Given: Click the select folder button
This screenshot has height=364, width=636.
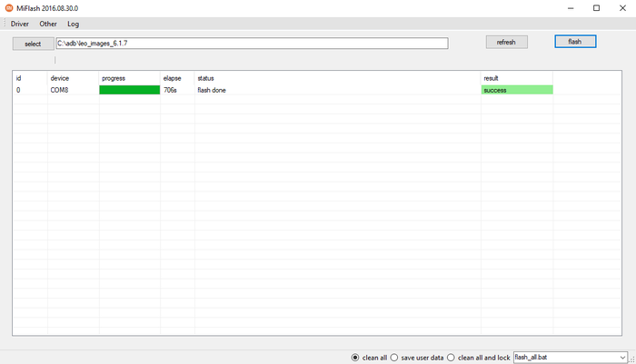Looking at the screenshot, I should tap(33, 44).
